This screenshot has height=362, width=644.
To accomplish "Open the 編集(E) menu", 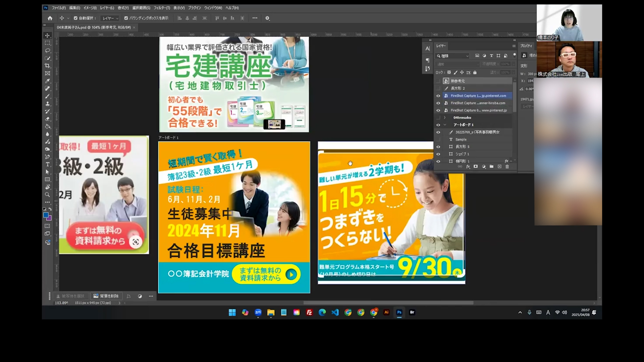I will coord(74,8).
